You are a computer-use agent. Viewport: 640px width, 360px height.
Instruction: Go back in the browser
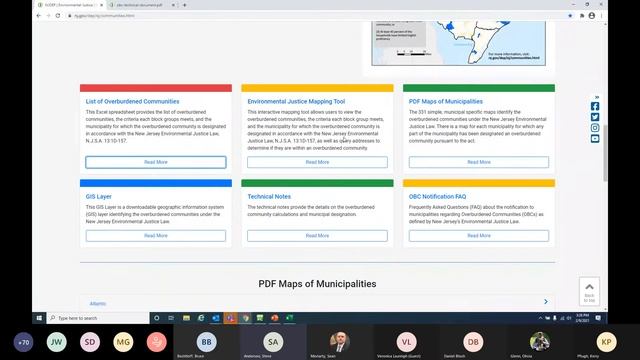39,16
